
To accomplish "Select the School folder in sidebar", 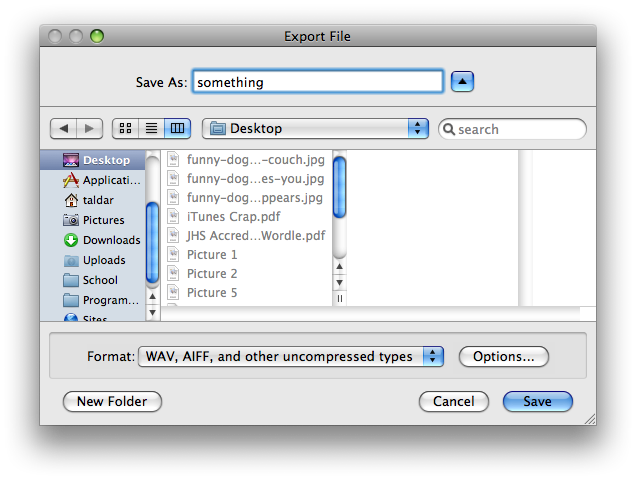I will [90, 280].
